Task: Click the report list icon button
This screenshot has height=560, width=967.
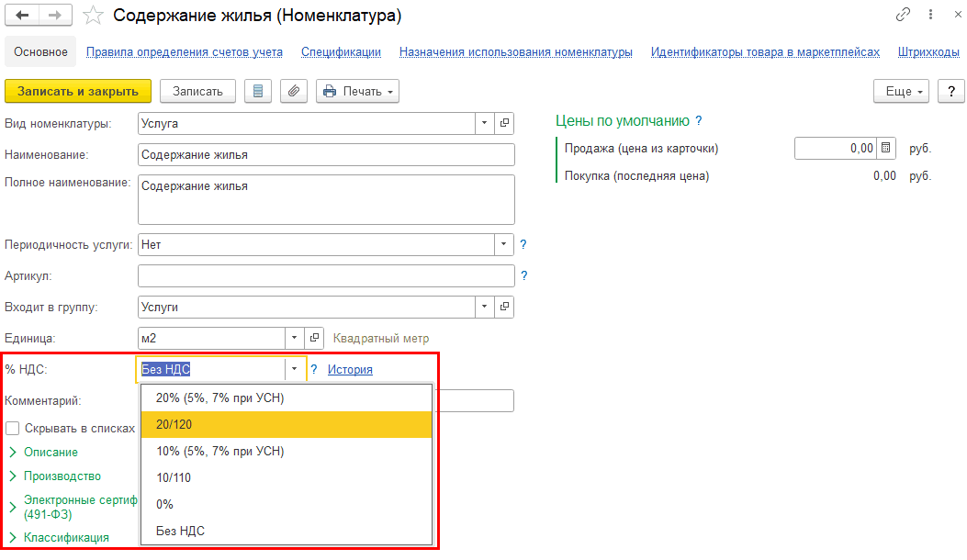Action: click(x=257, y=91)
